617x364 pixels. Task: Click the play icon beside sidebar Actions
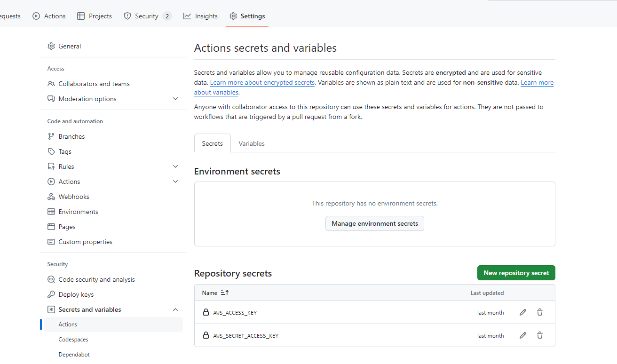[51, 182]
